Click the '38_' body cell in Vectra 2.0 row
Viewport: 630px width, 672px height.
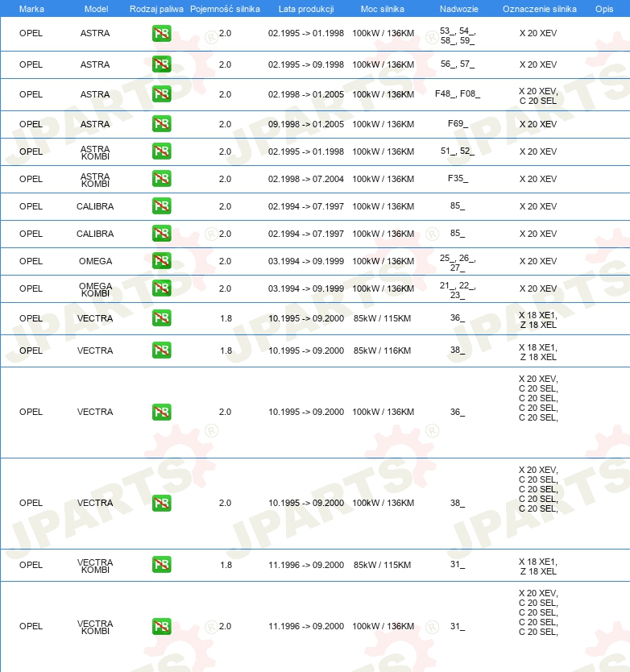click(x=458, y=503)
